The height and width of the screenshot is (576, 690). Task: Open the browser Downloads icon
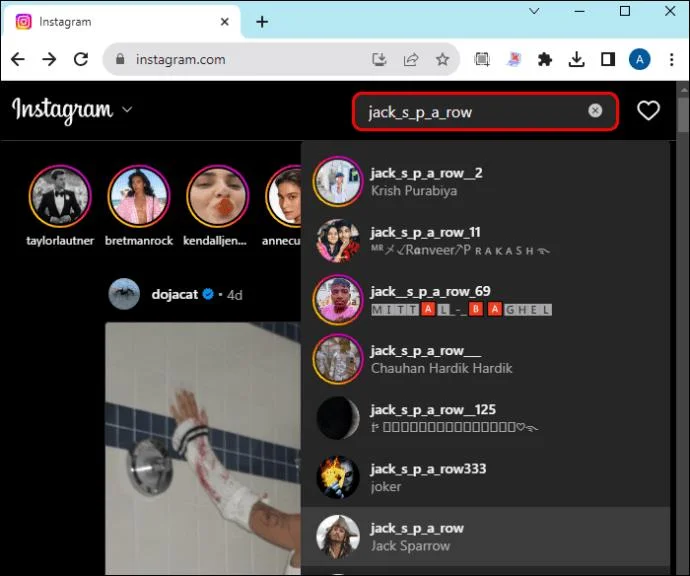click(x=576, y=59)
